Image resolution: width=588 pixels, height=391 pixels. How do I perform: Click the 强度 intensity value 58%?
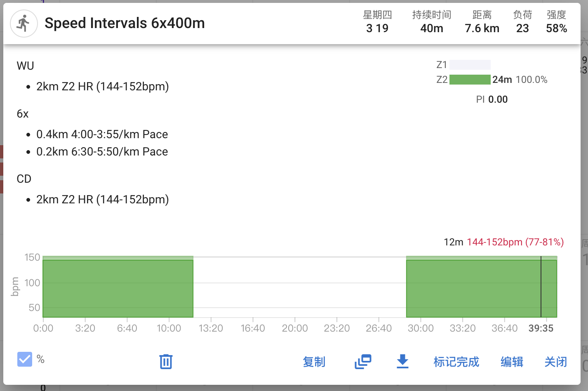point(556,28)
